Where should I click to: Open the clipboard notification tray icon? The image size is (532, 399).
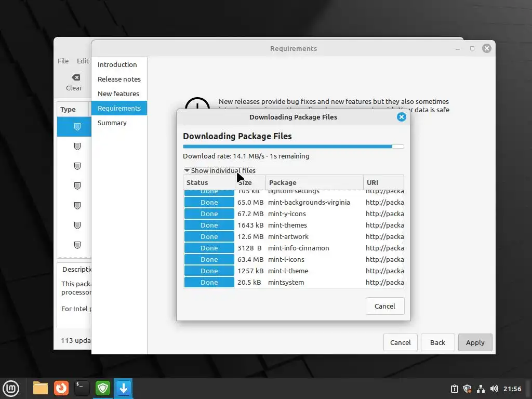(454, 389)
